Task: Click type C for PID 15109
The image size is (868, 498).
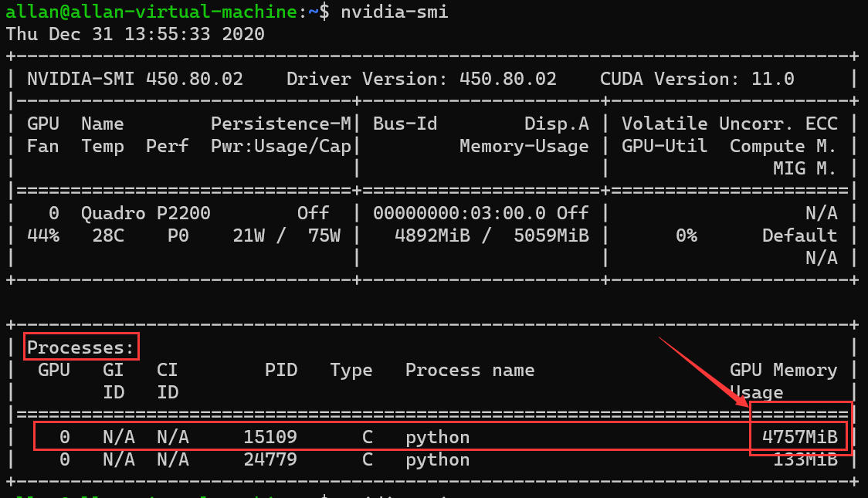Action: (368, 437)
